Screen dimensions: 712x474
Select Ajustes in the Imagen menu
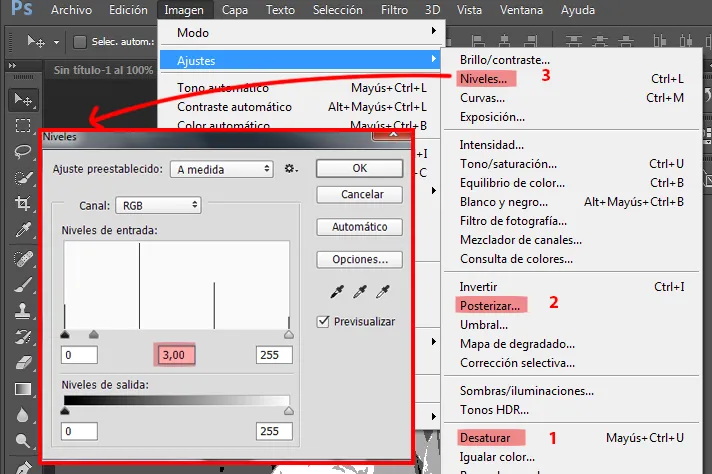click(301, 60)
